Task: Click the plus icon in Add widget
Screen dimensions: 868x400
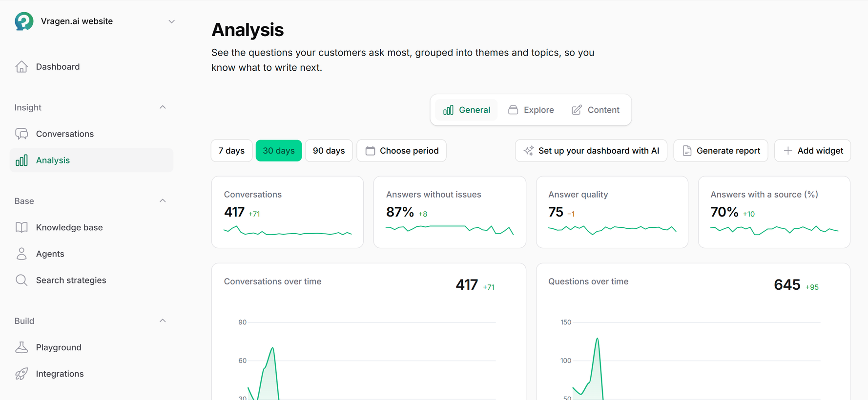Action: [x=788, y=151]
